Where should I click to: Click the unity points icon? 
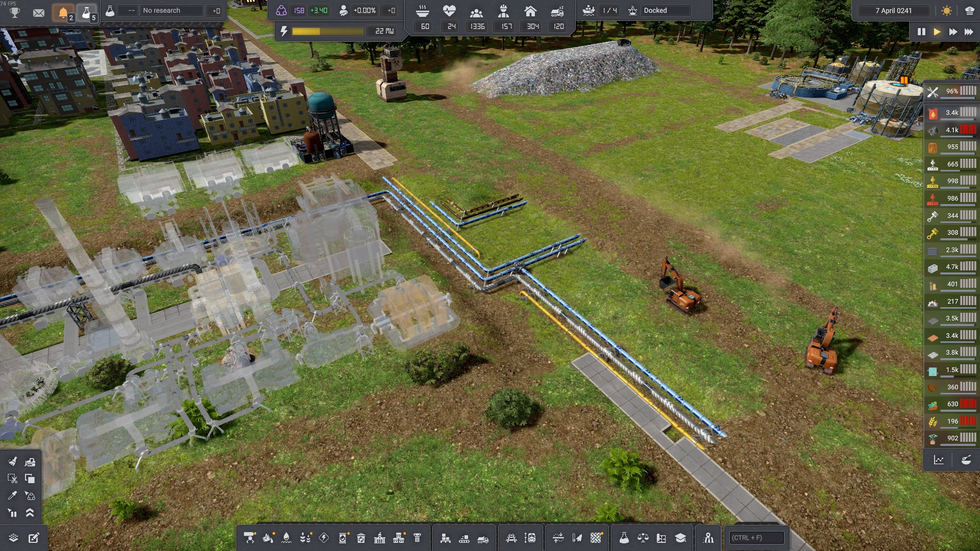point(281,10)
